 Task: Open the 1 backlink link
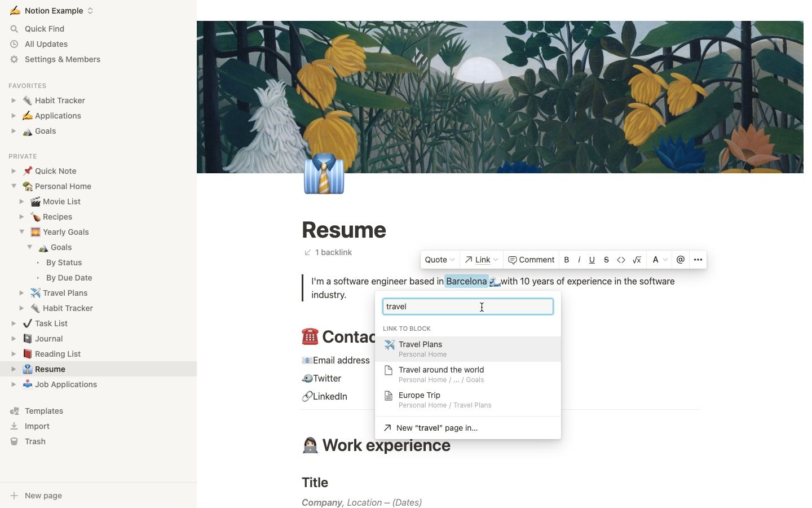click(x=333, y=252)
